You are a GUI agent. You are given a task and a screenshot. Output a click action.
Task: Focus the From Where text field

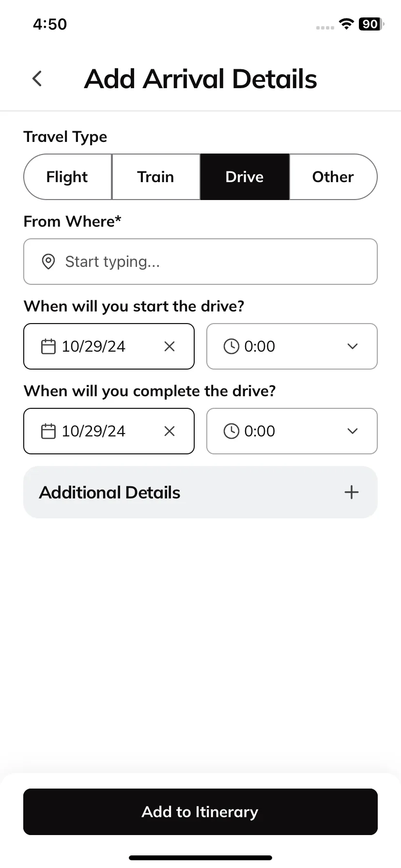click(x=200, y=262)
